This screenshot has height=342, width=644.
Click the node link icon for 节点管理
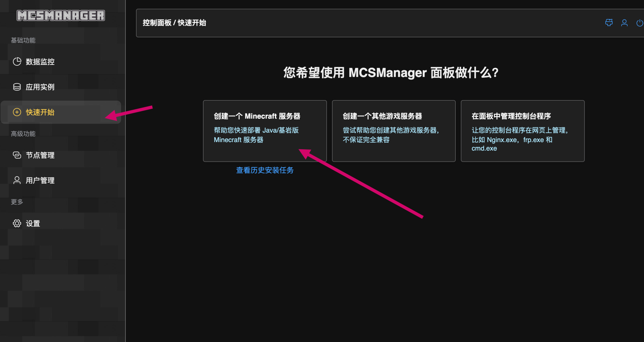click(17, 155)
